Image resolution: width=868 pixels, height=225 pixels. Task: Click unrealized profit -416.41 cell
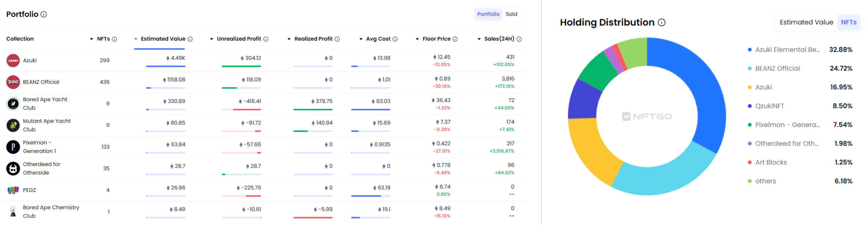point(250,101)
